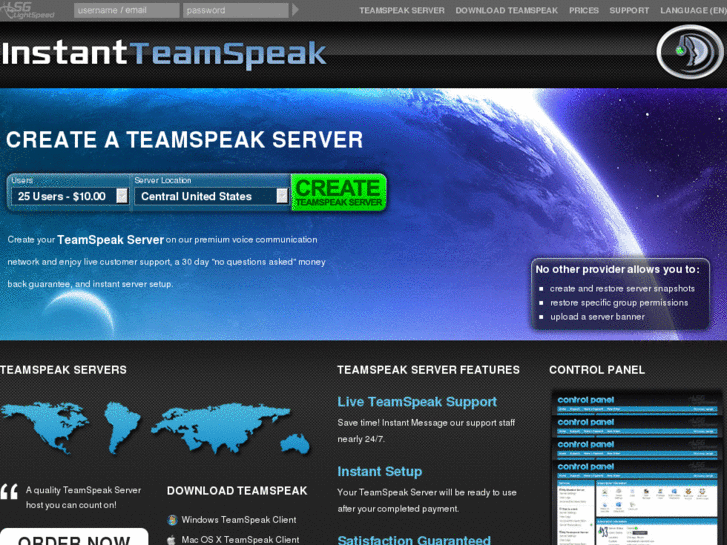
Task: Click the world map of server locations
Action: (155, 429)
